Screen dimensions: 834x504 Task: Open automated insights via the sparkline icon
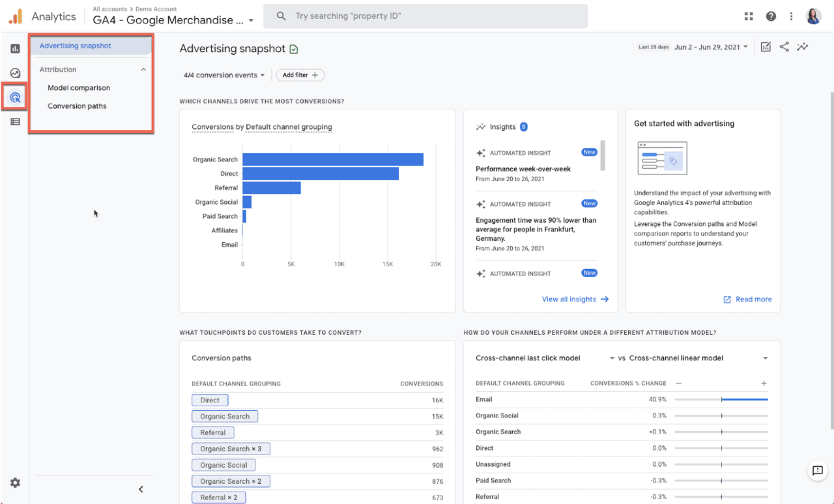click(802, 46)
